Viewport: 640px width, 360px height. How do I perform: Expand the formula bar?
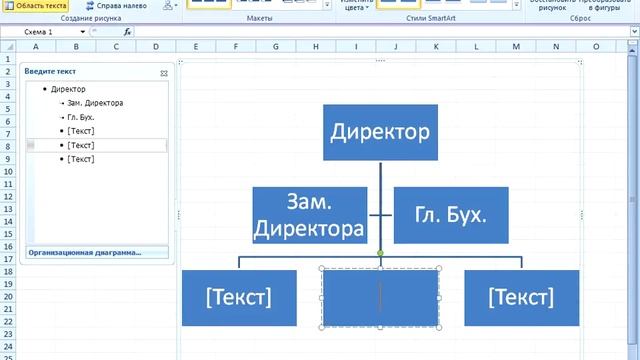coord(635,31)
